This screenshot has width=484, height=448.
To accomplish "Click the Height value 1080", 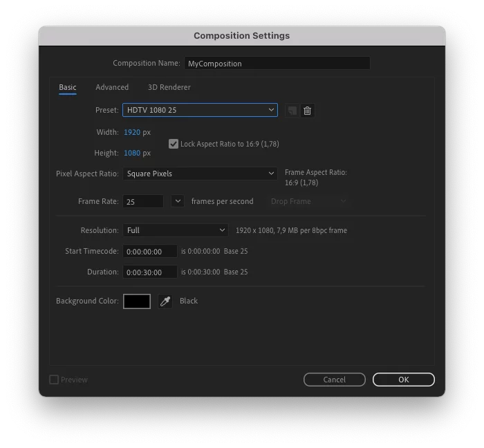I will (x=132, y=153).
